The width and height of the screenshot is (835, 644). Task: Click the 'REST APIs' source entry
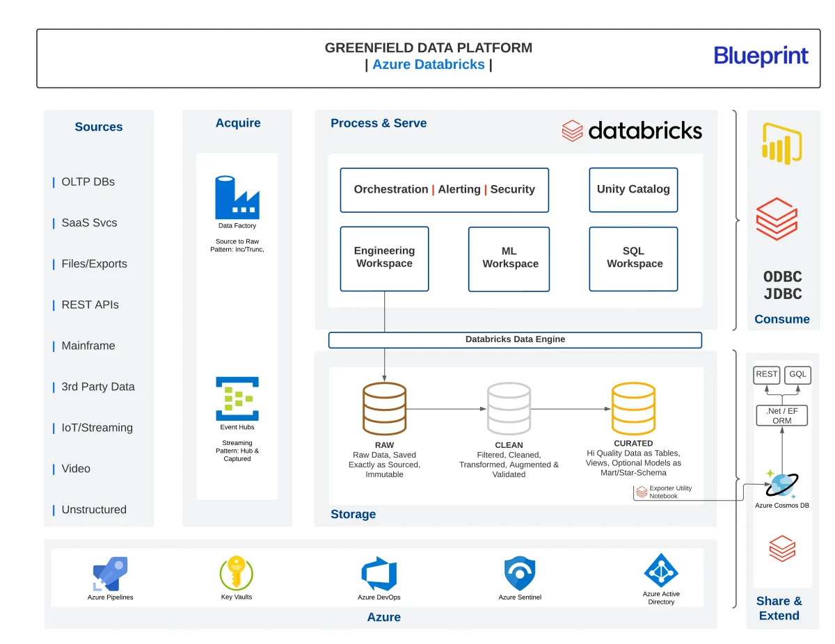click(90, 305)
